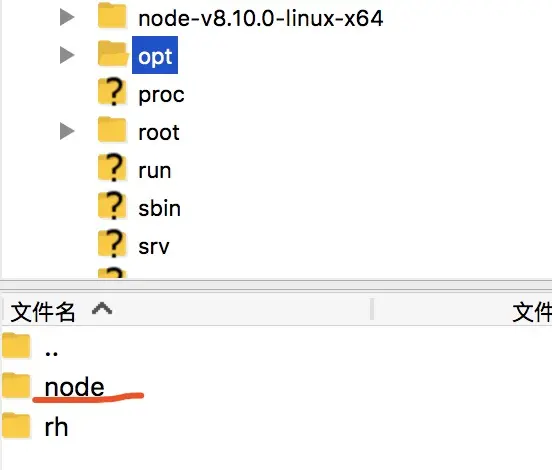Click the root folder icon
Screen dimensions: 552x470
[112, 130]
